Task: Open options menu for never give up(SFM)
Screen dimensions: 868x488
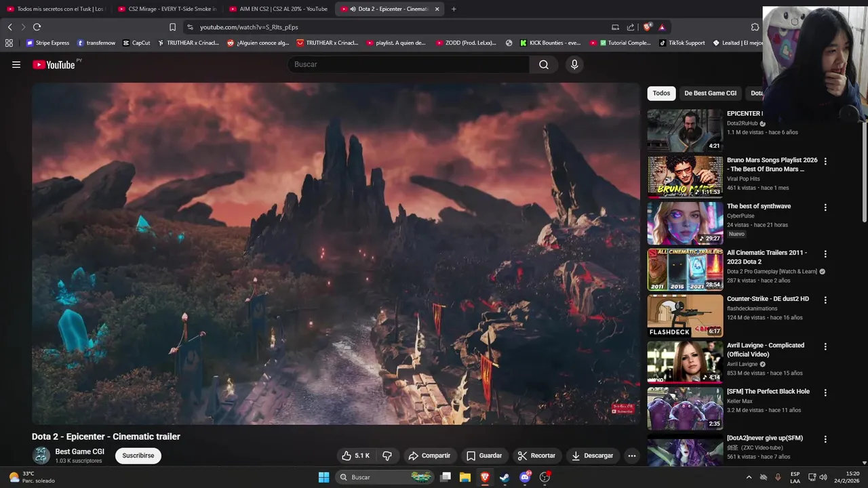Action: (825, 439)
